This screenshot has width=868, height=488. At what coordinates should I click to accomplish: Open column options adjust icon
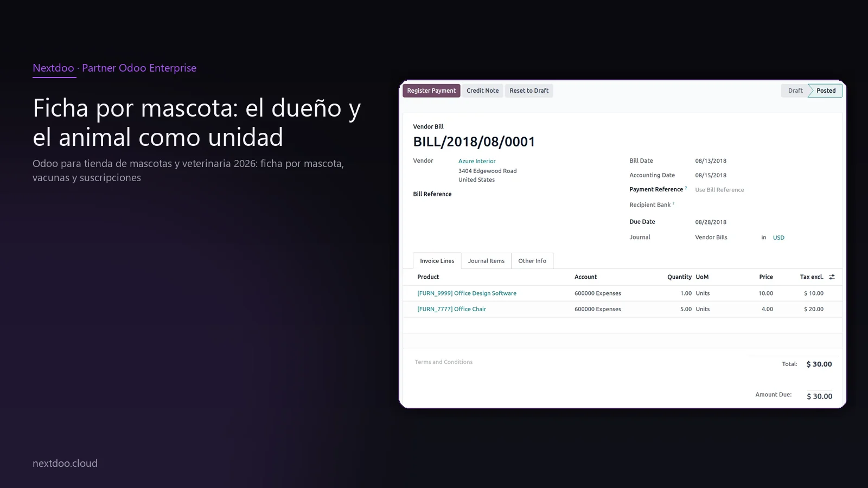[832, 277]
